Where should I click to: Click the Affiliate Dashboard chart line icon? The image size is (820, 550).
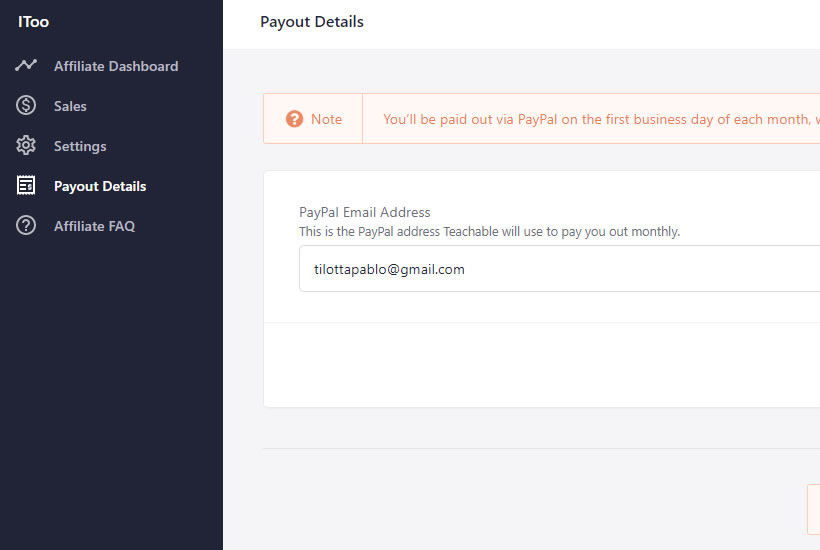pyautogui.click(x=26, y=65)
